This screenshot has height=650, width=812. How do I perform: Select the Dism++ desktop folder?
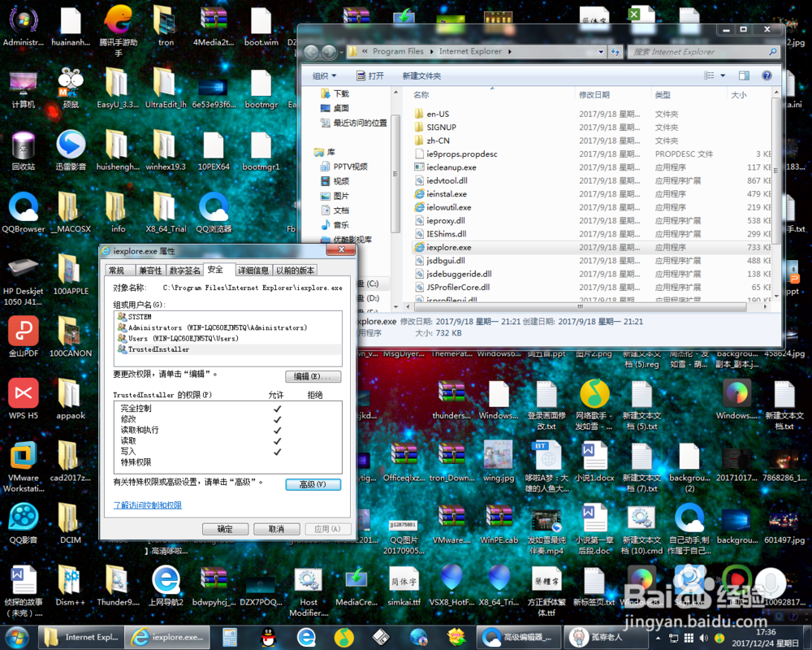[71, 586]
